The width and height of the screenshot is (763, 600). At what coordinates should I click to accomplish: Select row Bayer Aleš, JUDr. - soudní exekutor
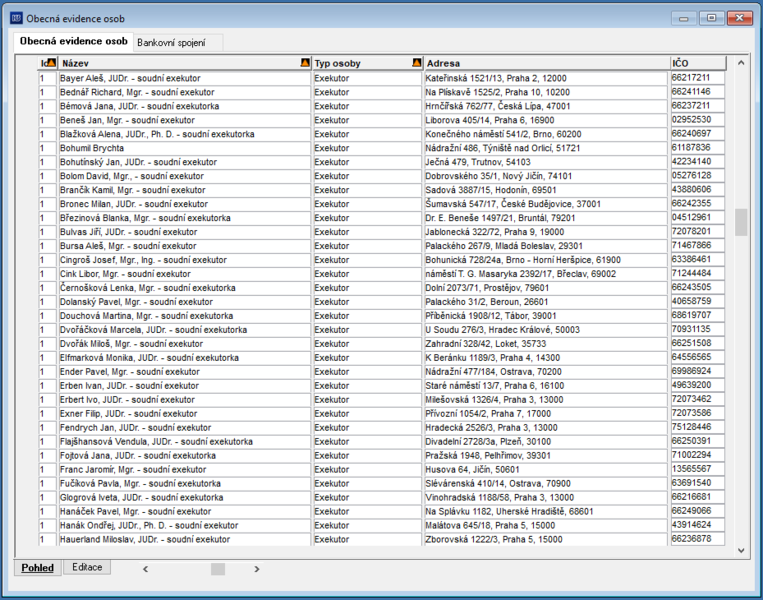pyautogui.click(x=382, y=78)
